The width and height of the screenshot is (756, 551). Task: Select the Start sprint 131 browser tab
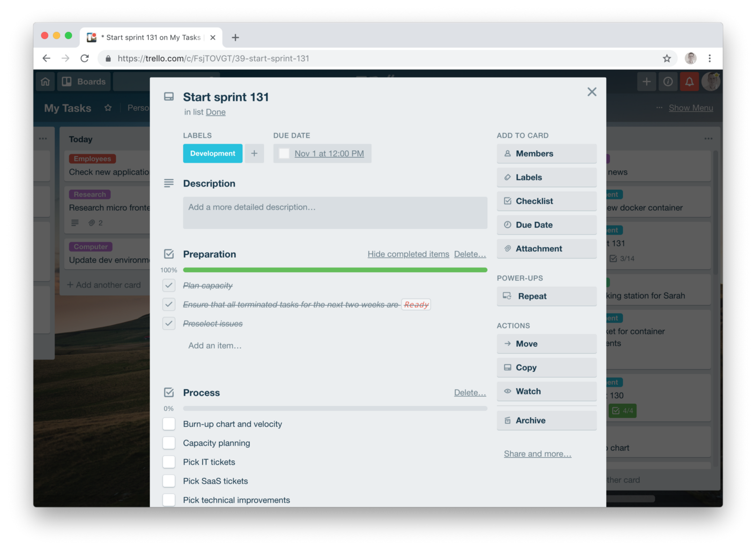point(151,37)
